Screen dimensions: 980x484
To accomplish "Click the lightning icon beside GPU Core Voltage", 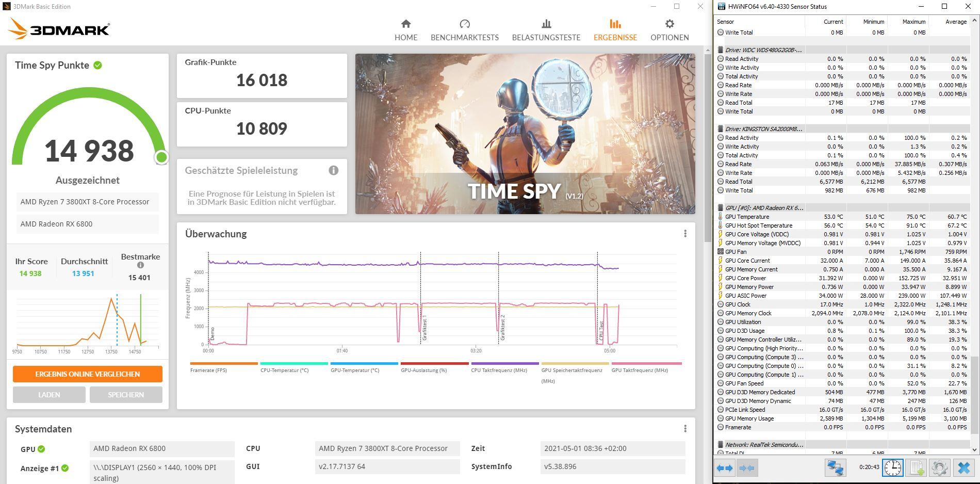I will 721,234.
